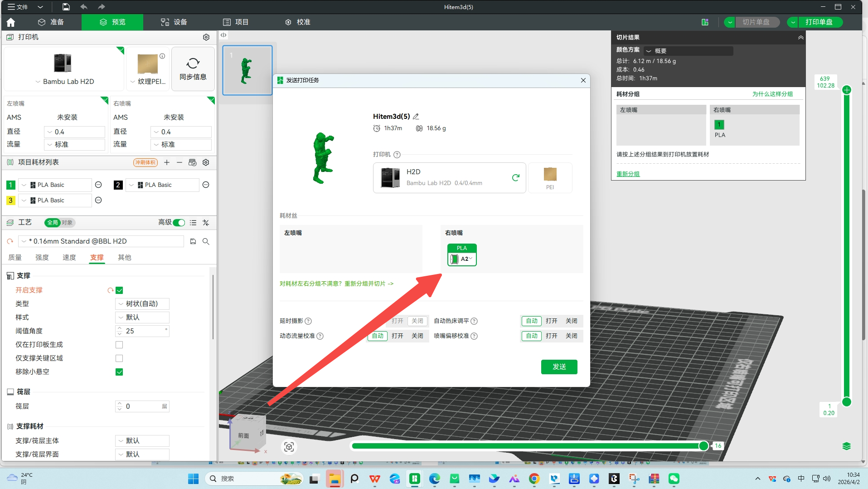Refresh the H2D printer in the send dialog

click(x=516, y=178)
